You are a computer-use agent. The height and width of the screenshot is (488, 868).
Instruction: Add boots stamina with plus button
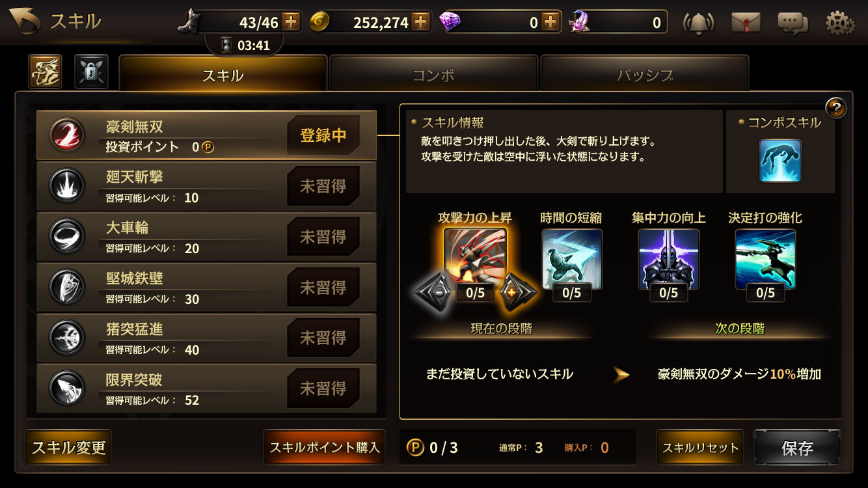(291, 22)
